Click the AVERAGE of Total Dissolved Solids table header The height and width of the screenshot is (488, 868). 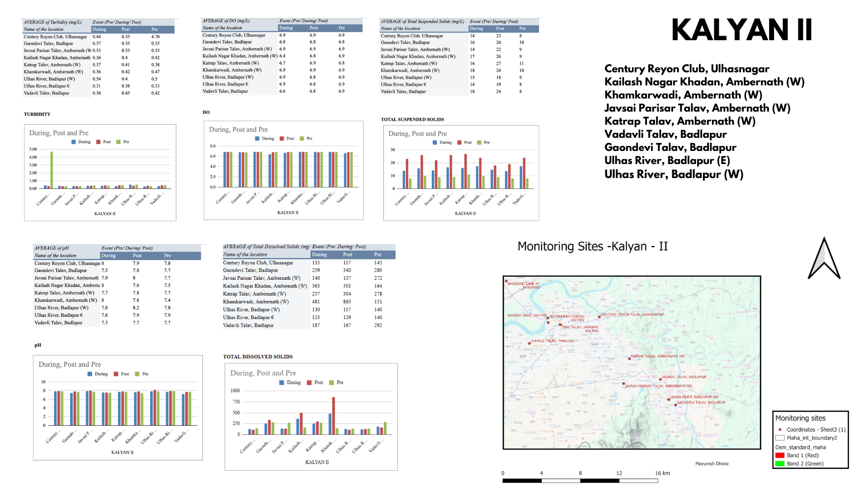click(x=266, y=247)
